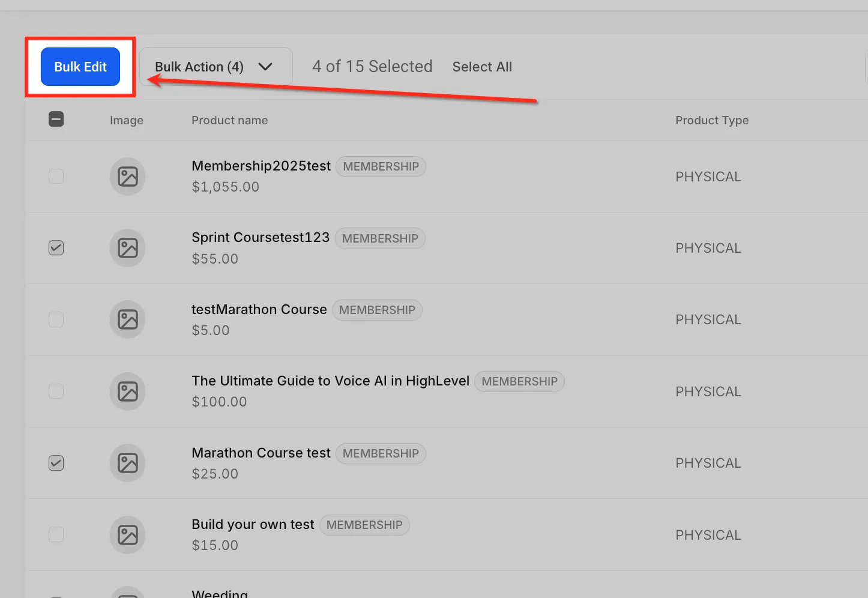The width and height of the screenshot is (868, 598).
Task: Uncheck the Marathon Course test checkbox
Action: click(x=56, y=463)
